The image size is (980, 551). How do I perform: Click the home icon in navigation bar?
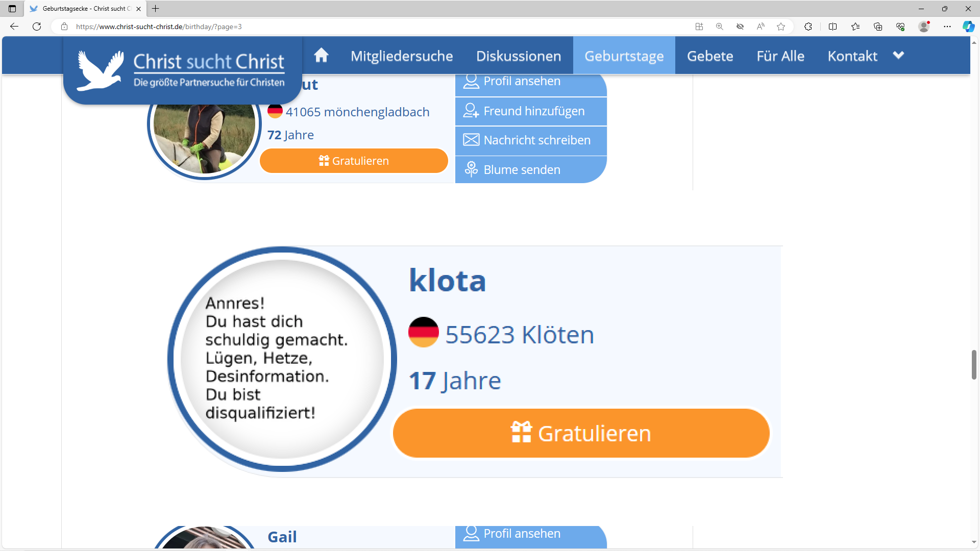[321, 55]
